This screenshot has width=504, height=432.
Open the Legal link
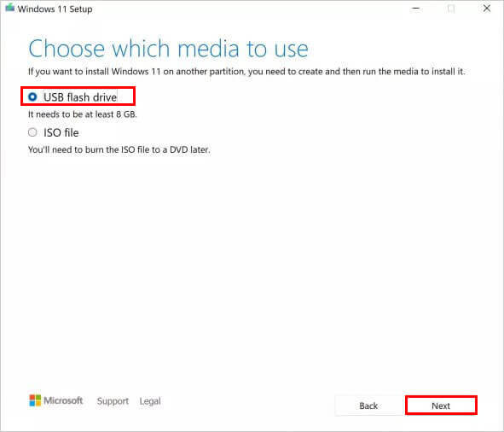150,401
